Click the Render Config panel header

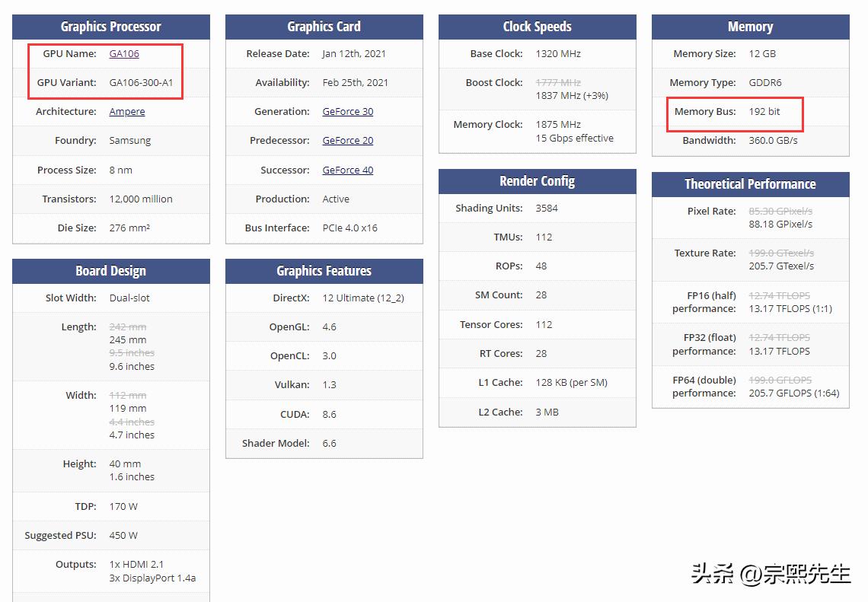(537, 180)
